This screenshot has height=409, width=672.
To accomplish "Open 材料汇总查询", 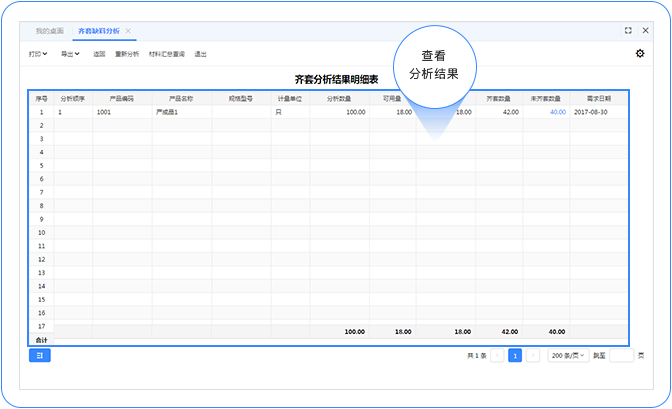I will pos(167,54).
